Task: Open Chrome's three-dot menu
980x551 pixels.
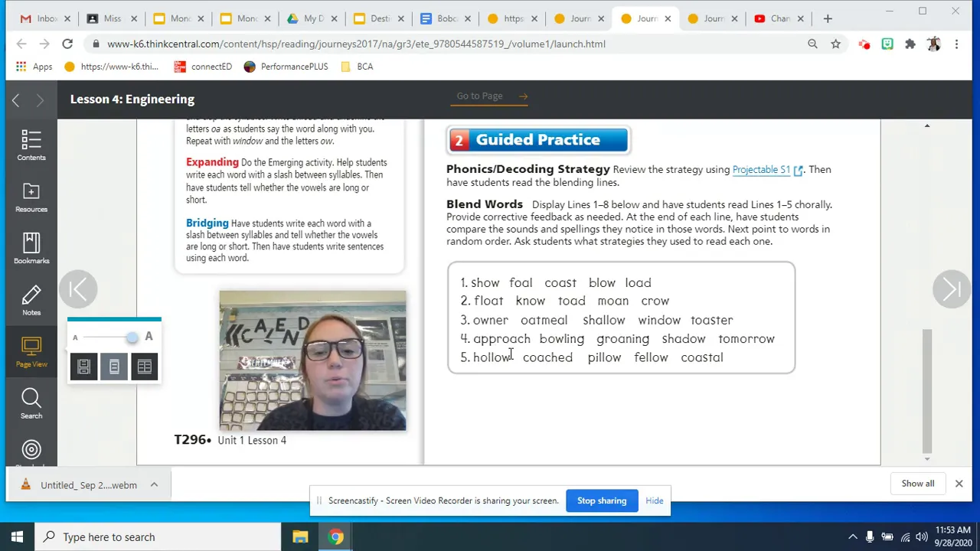Action: [956, 44]
